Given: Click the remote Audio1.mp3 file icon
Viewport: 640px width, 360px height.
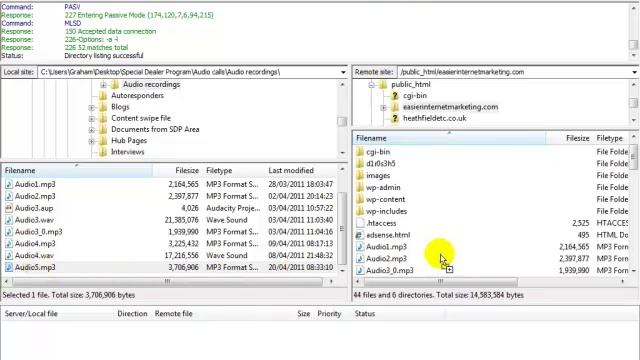Looking at the screenshot, I should [360, 247].
